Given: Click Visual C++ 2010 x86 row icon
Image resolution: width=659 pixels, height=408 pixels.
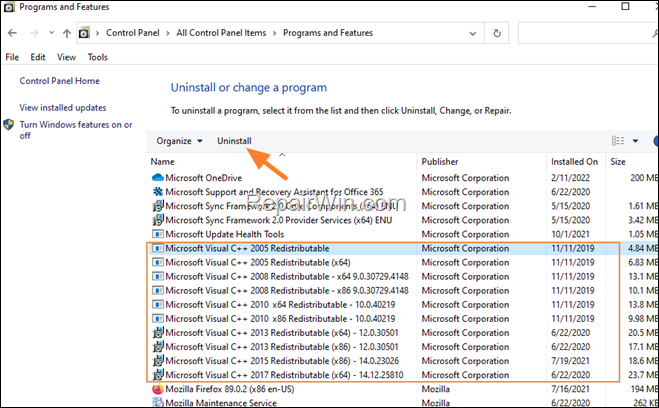Looking at the screenshot, I should (x=158, y=319).
